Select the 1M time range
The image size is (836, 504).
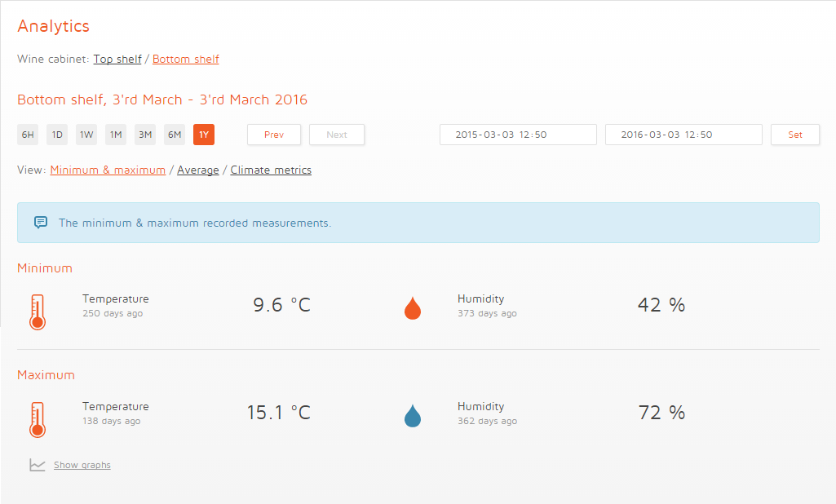pyautogui.click(x=116, y=135)
